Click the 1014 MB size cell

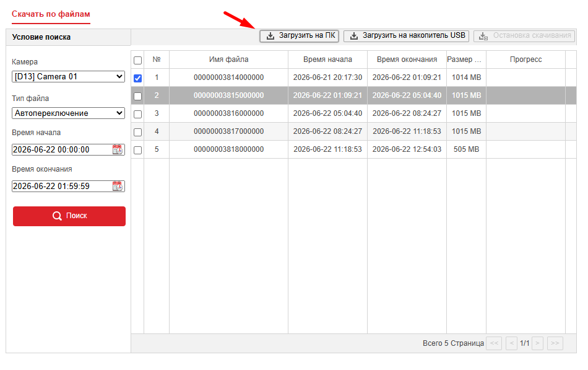[x=466, y=77]
